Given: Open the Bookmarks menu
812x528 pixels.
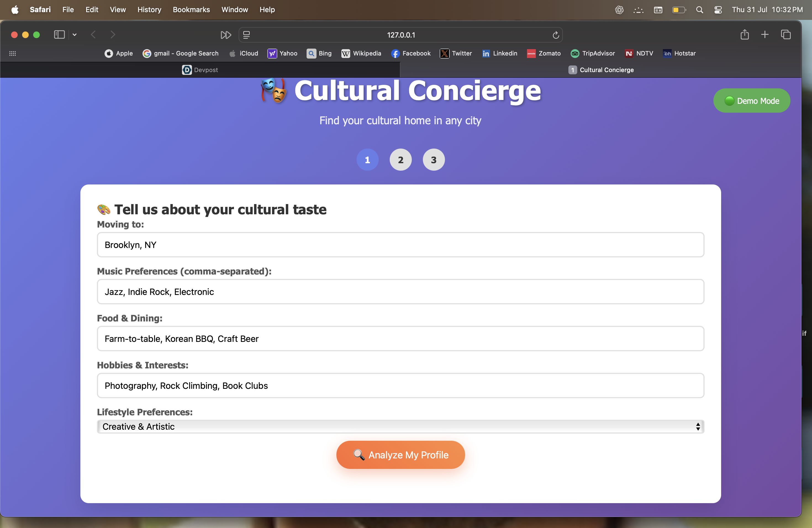Looking at the screenshot, I should tap(191, 10).
